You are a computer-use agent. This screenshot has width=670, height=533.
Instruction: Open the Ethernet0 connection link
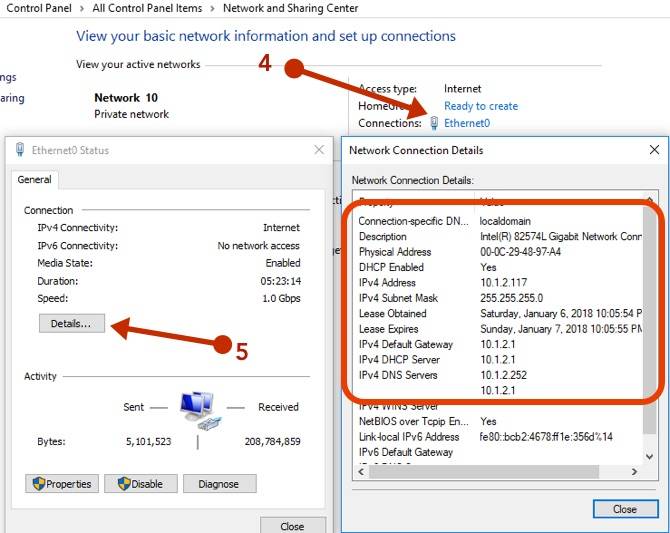point(467,123)
